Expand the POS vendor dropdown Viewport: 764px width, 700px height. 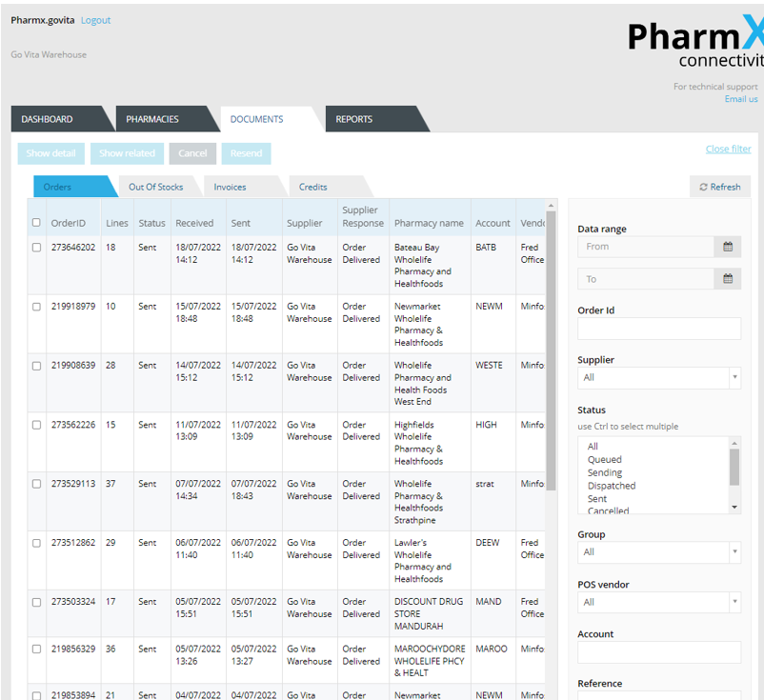pos(658,602)
